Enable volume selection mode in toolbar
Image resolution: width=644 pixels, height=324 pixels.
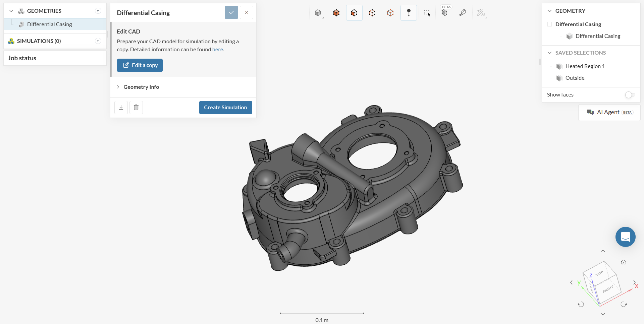(x=336, y=13)
